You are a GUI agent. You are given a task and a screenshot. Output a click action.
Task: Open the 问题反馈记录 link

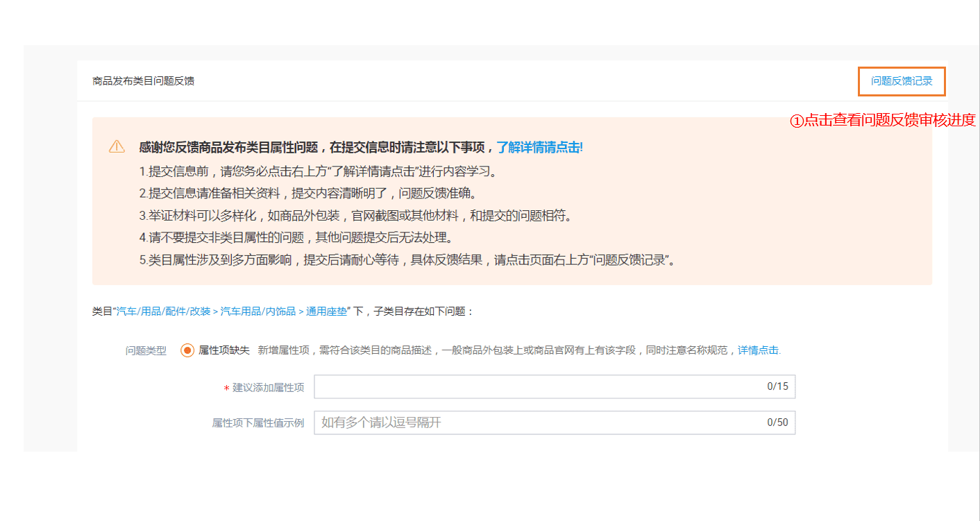click(902, 81)
